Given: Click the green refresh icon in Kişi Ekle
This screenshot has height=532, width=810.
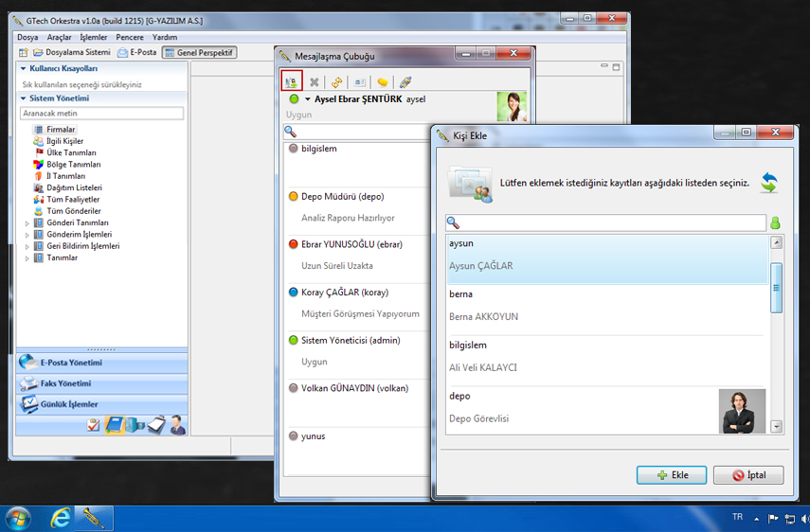Looking at the screenshot, I should click(768, 182).
